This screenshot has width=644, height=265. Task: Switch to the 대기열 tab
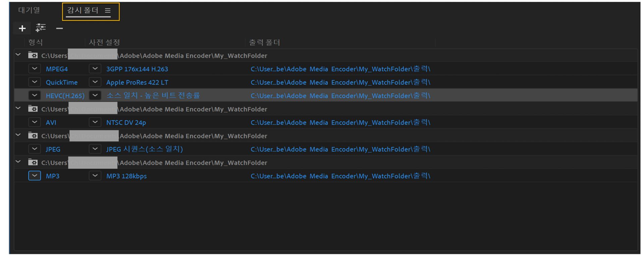pyautogui.click(x=29, y=10)
